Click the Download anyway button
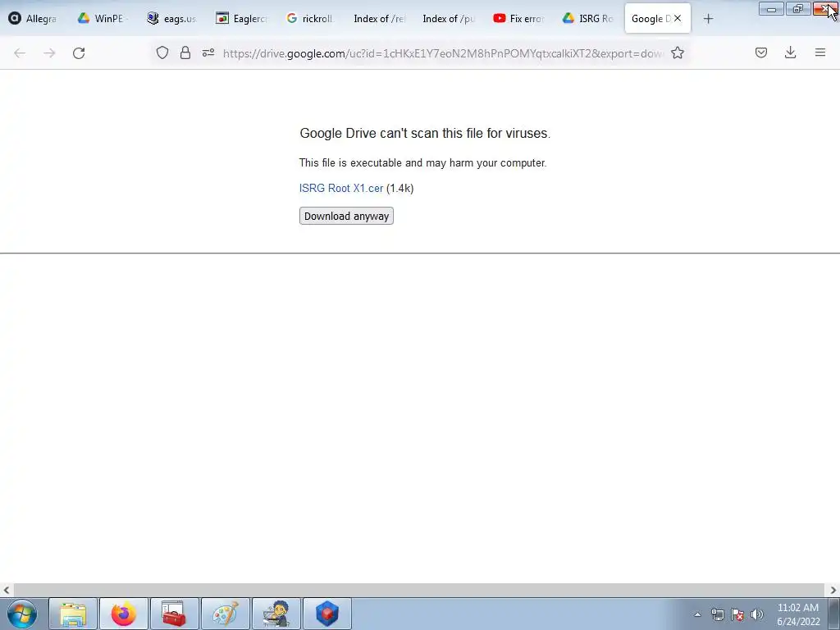Viewport: 840px width, 630px height. [x=346, y=216]
